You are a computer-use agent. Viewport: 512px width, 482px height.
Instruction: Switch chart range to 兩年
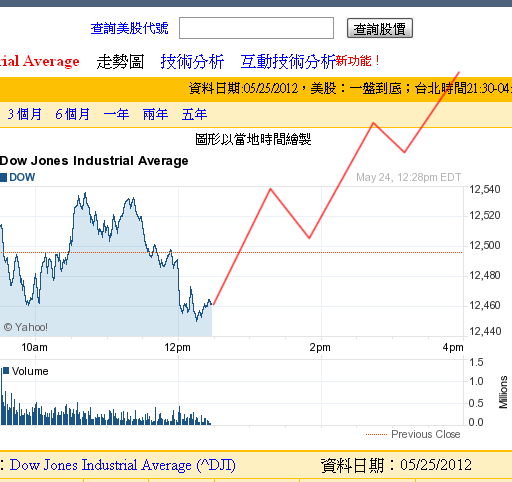pyautogui.click(x=155, y=114)
